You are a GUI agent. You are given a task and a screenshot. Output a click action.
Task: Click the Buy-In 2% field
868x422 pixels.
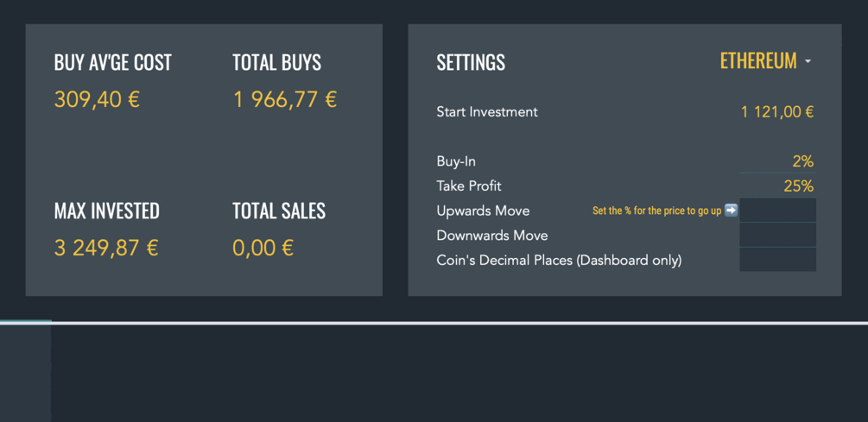[777, 161]
